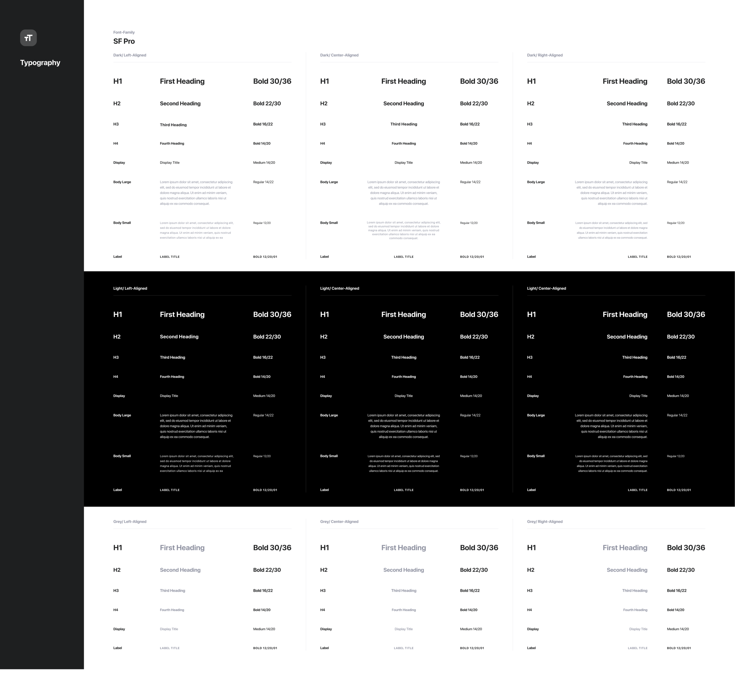Click the Grey/ Center-Aligned section header
Screen dimensions: 735x700
339,522
